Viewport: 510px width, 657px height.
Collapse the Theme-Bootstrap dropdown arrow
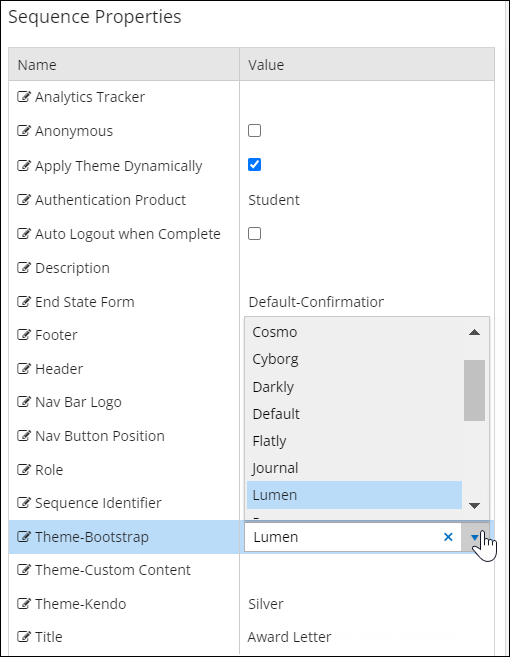[x=475, y=537]
